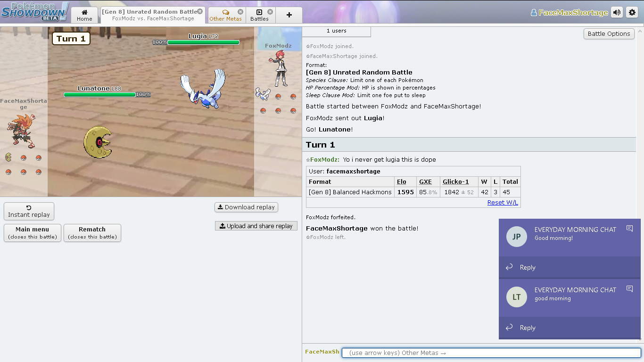This screenshot has height=362, width=644.
Task: Click speech bubbles icon on Other Metas tab
Action: point(225,12)
